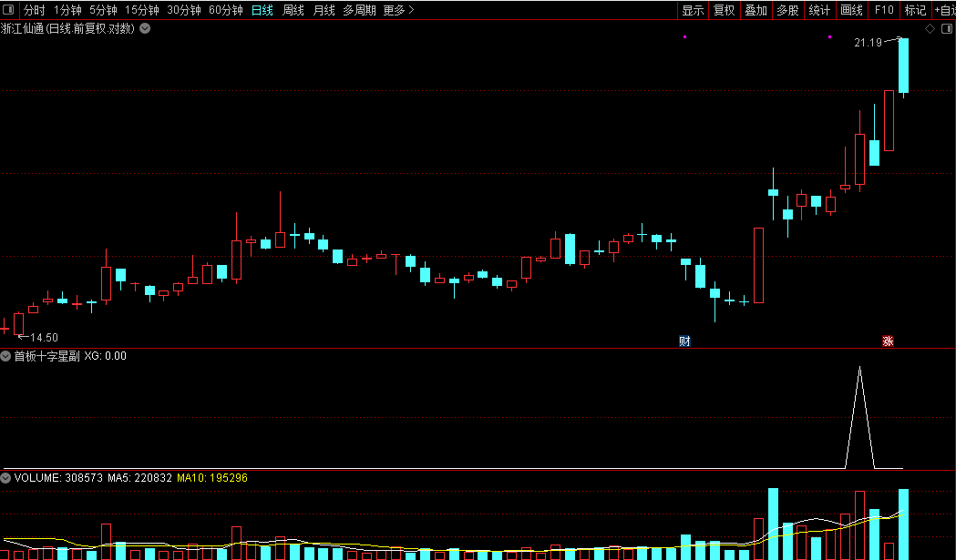Select the 30分钟 period tab

click(183, 10)
